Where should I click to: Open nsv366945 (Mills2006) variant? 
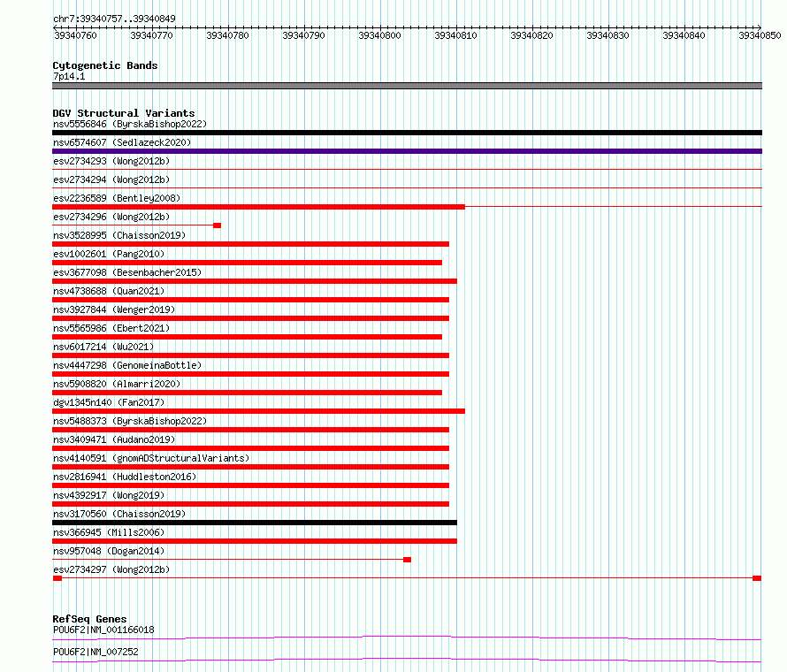[109, 532]
